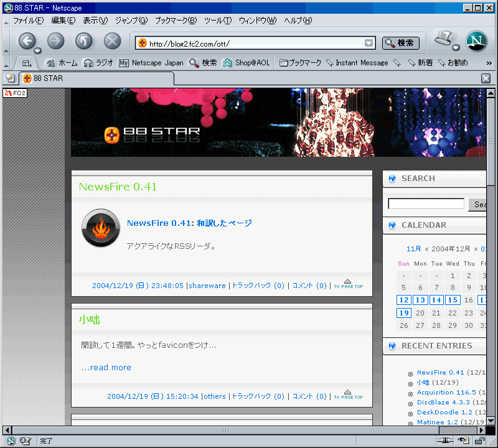Open the ファイル(F) menu
The width and height of the screenshot is (498, 448).
point(28,21)
